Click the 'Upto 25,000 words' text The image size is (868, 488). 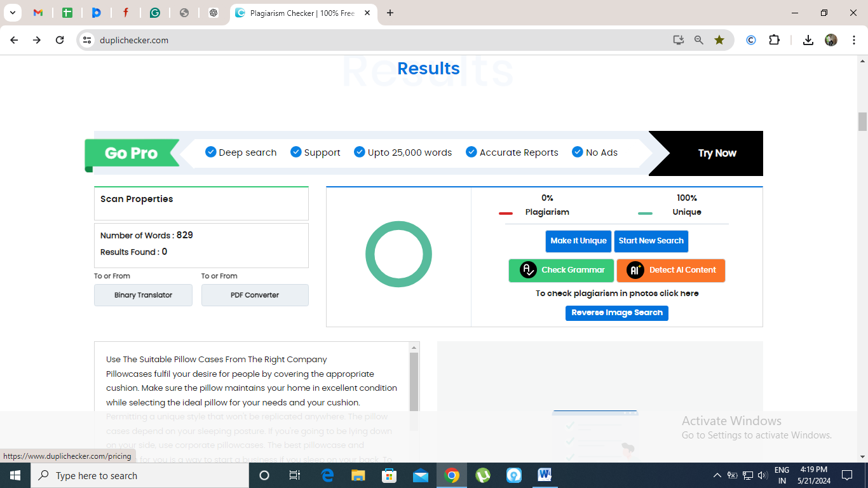(410, 152)
